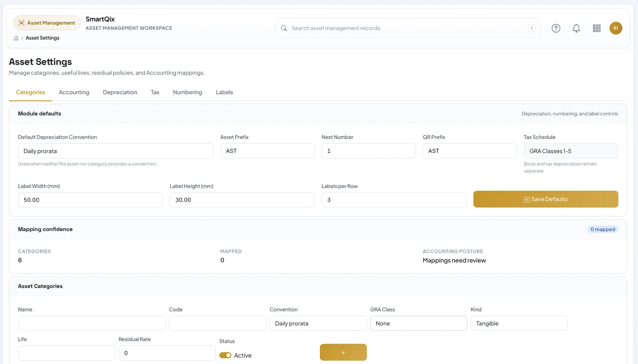Click the Mappings need review text
The height and width of the screenshot is (364, 638).
(454, 260)
